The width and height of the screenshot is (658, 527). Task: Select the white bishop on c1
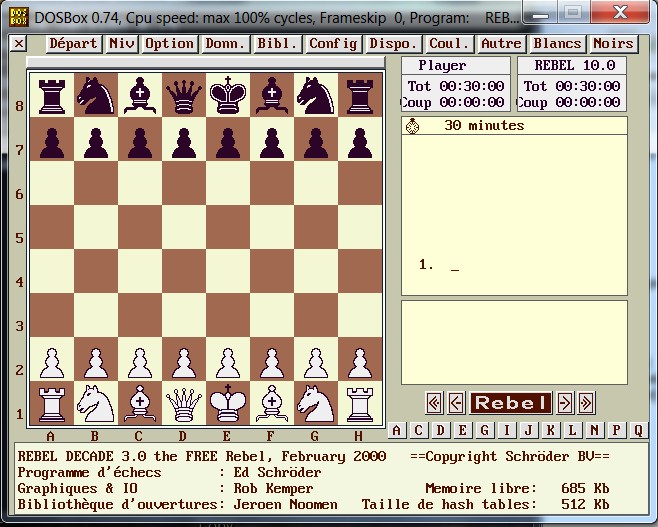[x=140, y=403]
